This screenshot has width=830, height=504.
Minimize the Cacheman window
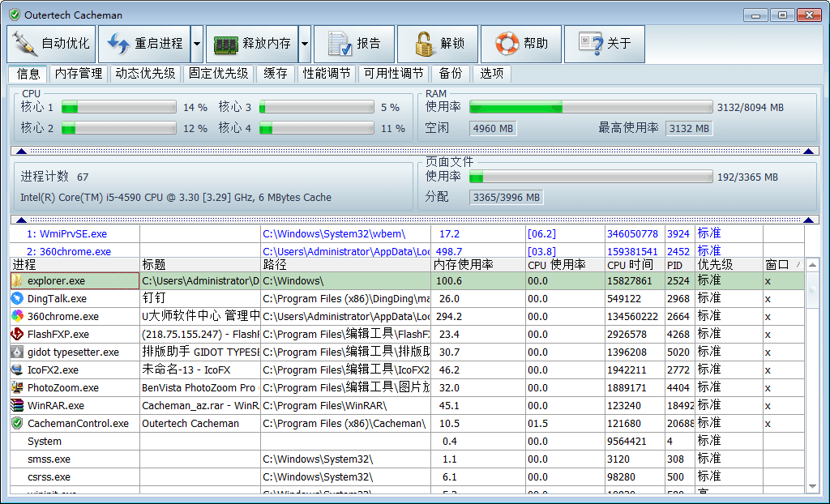[755, 15]
